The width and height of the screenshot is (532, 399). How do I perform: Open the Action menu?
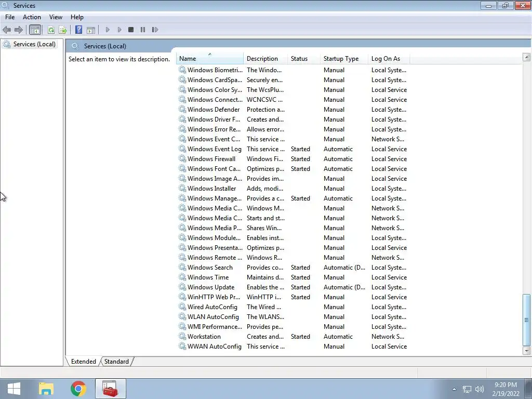[x=32, y=17]
